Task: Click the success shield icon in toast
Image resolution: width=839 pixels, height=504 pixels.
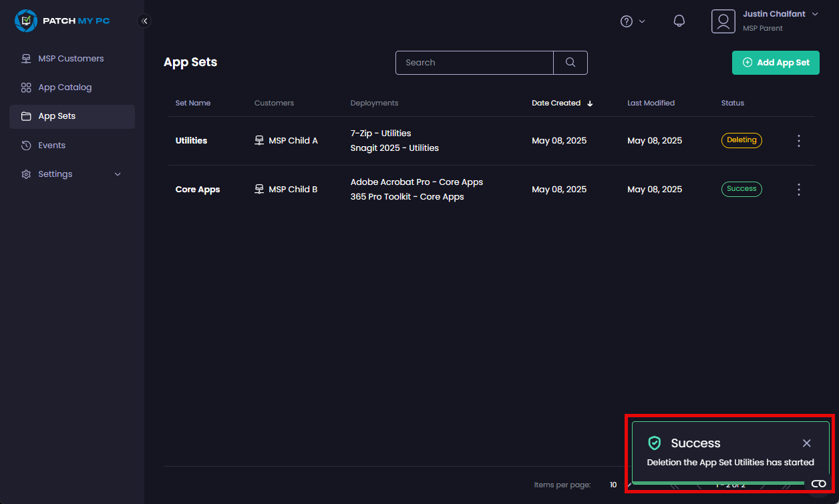Action: pos(655,443)
